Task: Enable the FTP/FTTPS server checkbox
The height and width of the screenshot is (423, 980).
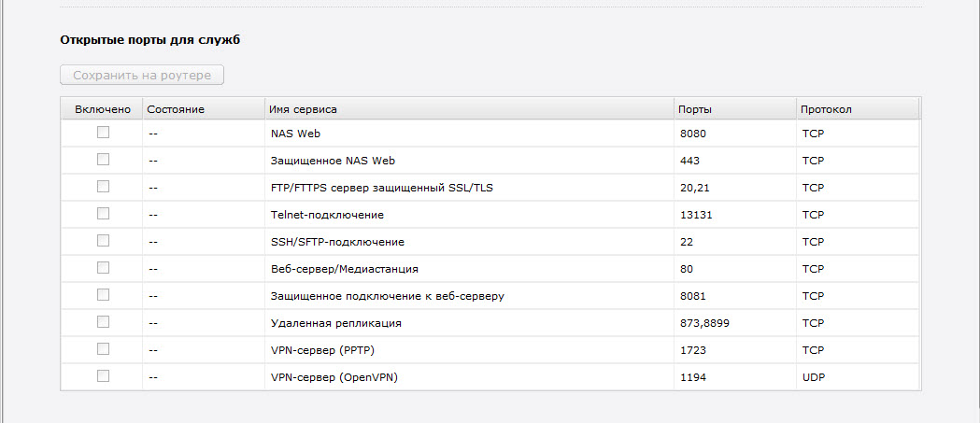Action: pyautogui.click(x=103, y=186)
